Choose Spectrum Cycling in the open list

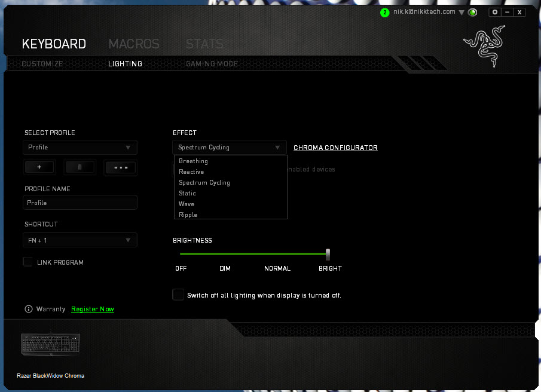[x=231, y=182]
